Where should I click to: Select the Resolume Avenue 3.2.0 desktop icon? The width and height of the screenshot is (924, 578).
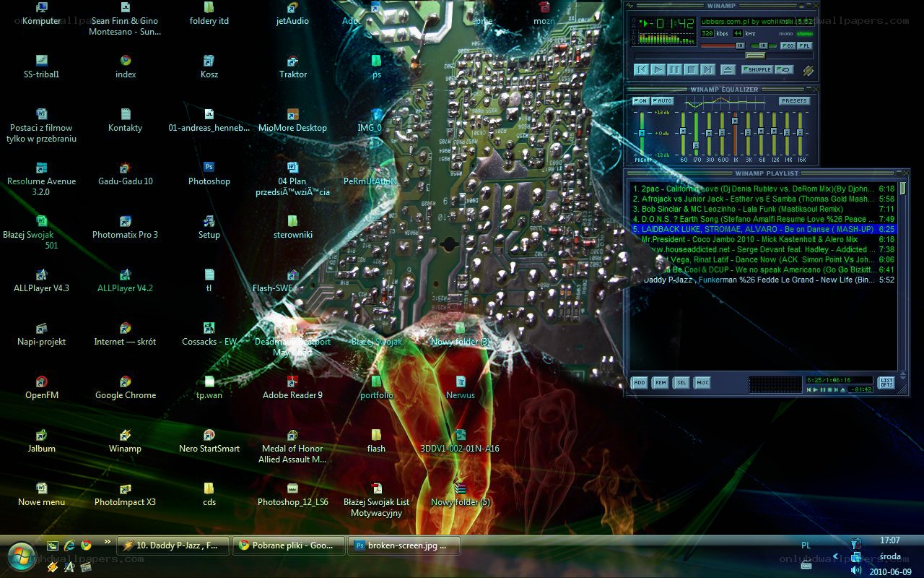pyautogui.click(x=42, y=179)
